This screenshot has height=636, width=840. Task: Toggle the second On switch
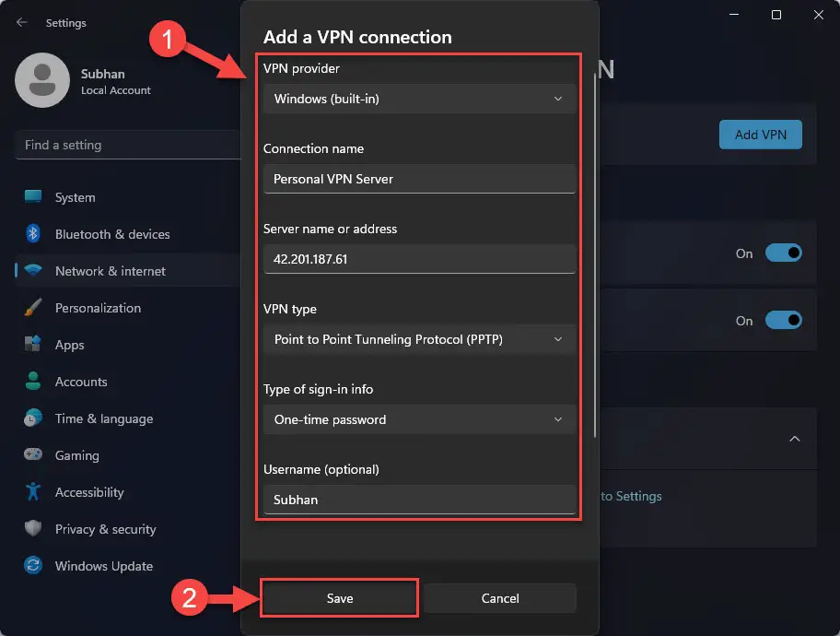[x=784, y=321]
